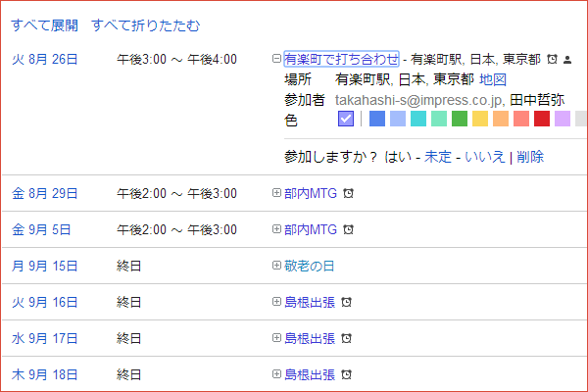The height and width of the screenshot is (392, 588).
Task: Click alarm reminder icon on 有楽町で打ち合わせ row
Action: coord(552,59)
